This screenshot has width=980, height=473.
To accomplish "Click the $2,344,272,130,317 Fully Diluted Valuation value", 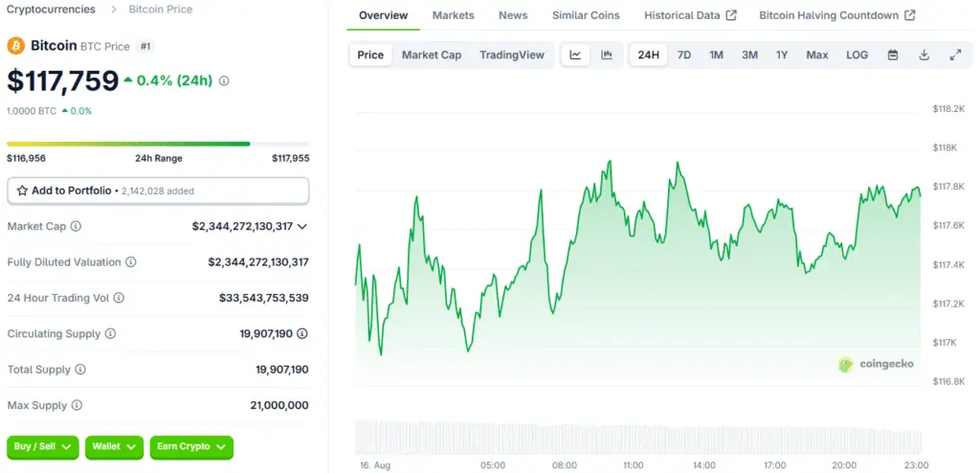I will point(258,262).
